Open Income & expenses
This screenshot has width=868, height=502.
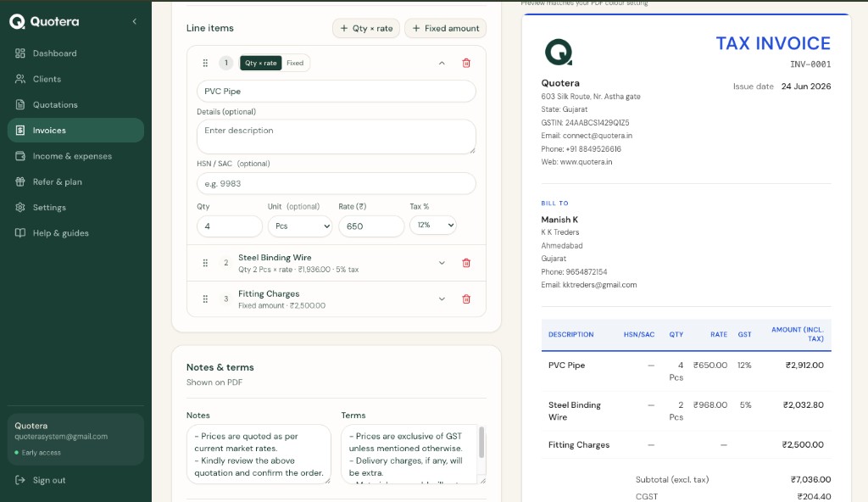click(x=75, y=156)
